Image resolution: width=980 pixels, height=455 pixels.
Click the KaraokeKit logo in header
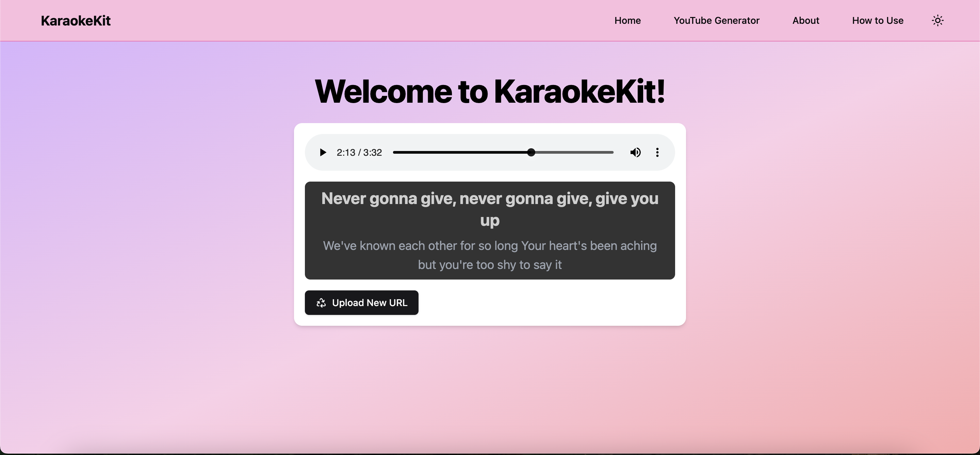76,20
